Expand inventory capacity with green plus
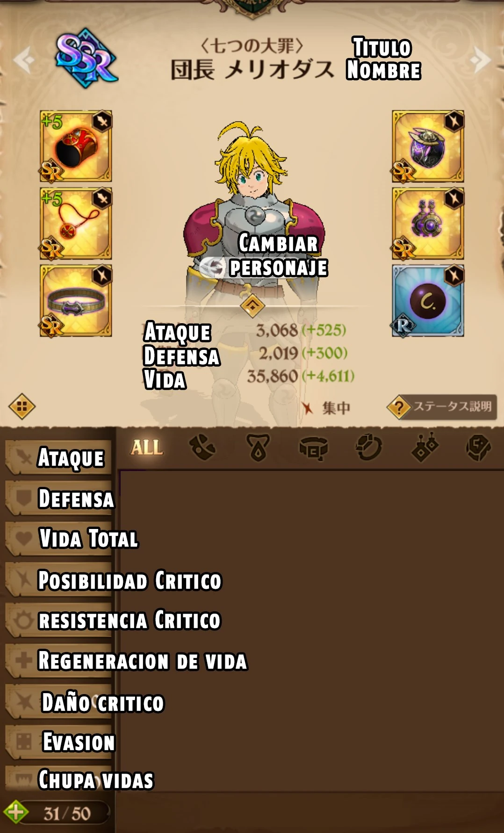 pyautogui.click(x=15, y=812)
